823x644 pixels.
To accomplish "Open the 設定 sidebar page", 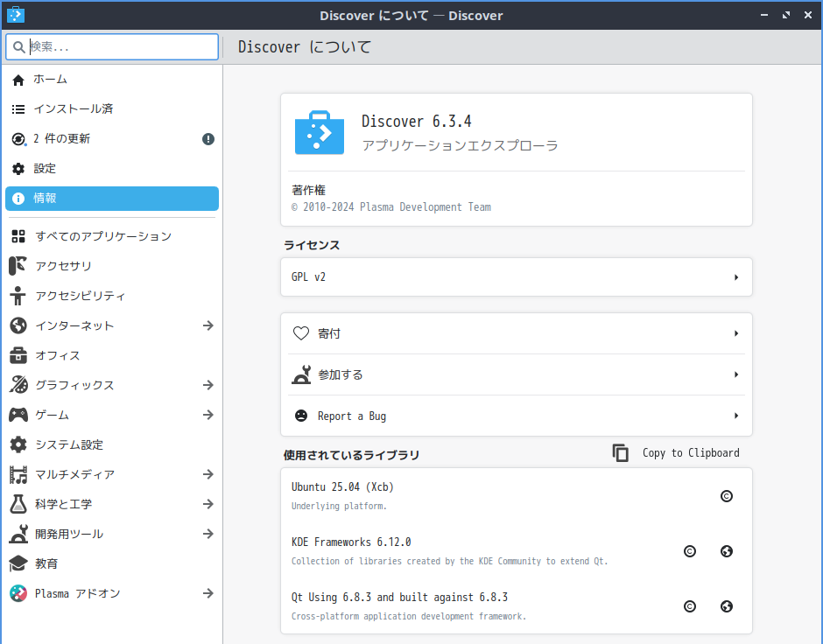I will pos(112,169).
